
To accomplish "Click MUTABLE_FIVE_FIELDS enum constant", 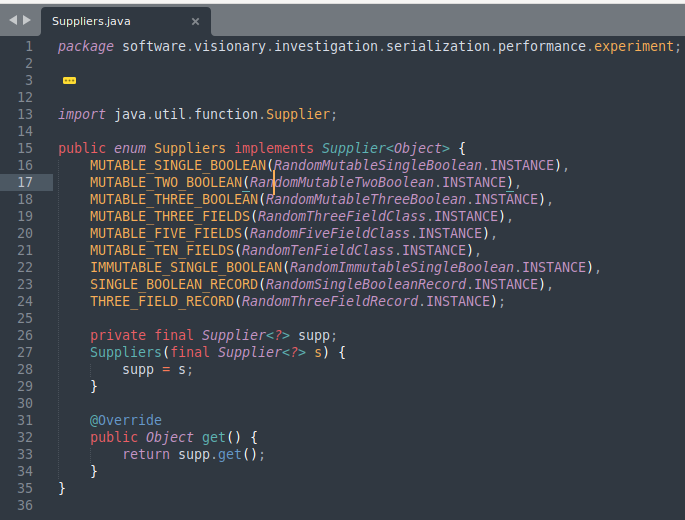I will 166,233.
